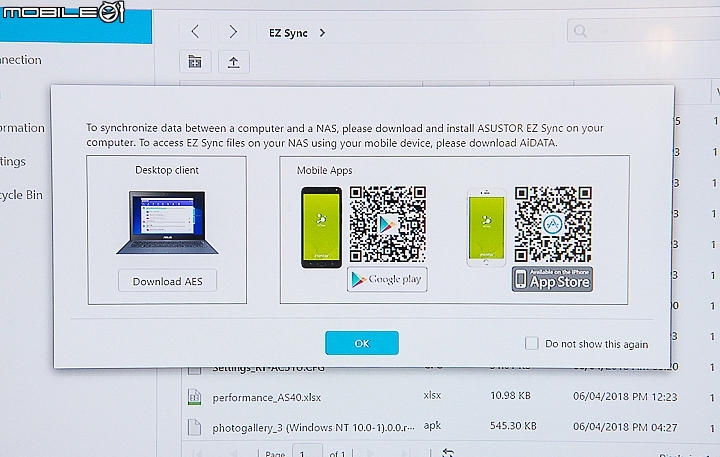This screenshot has width=720, height=457.
Task: Click the laptop desktop client image
Action: tap(167, 222)
